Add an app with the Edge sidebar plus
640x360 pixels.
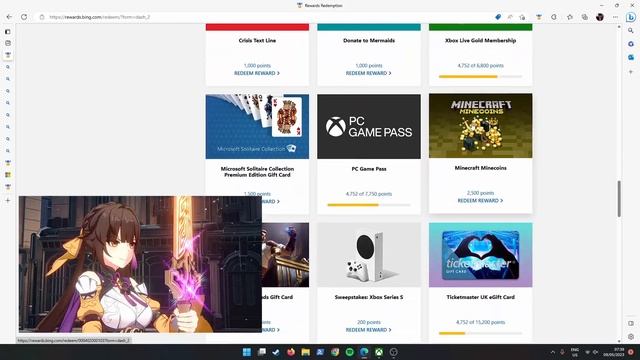coord(631,72)
